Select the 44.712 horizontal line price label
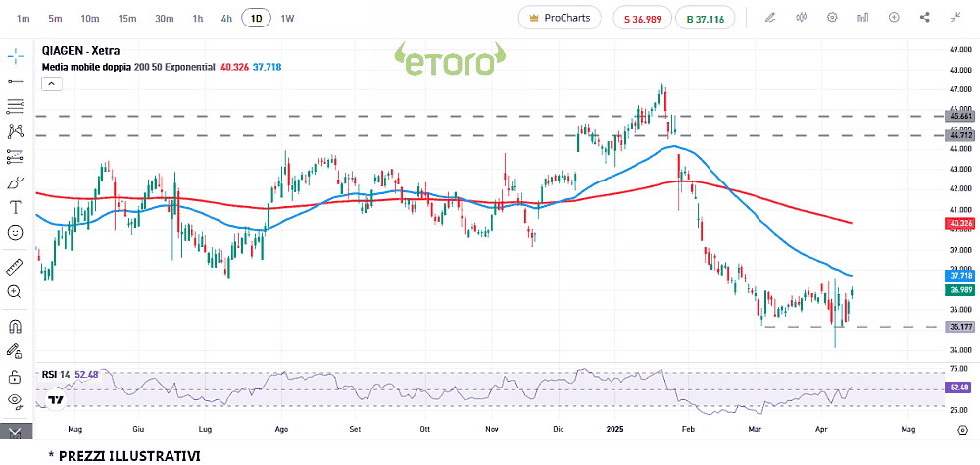Image resolution: width=980 pixels, height=465 pixels. pos(960,135)
